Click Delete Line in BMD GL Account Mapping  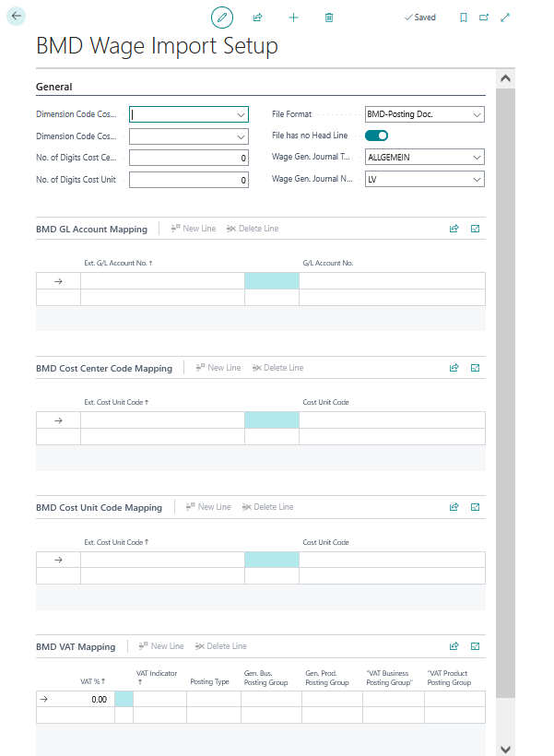[253, 229]
